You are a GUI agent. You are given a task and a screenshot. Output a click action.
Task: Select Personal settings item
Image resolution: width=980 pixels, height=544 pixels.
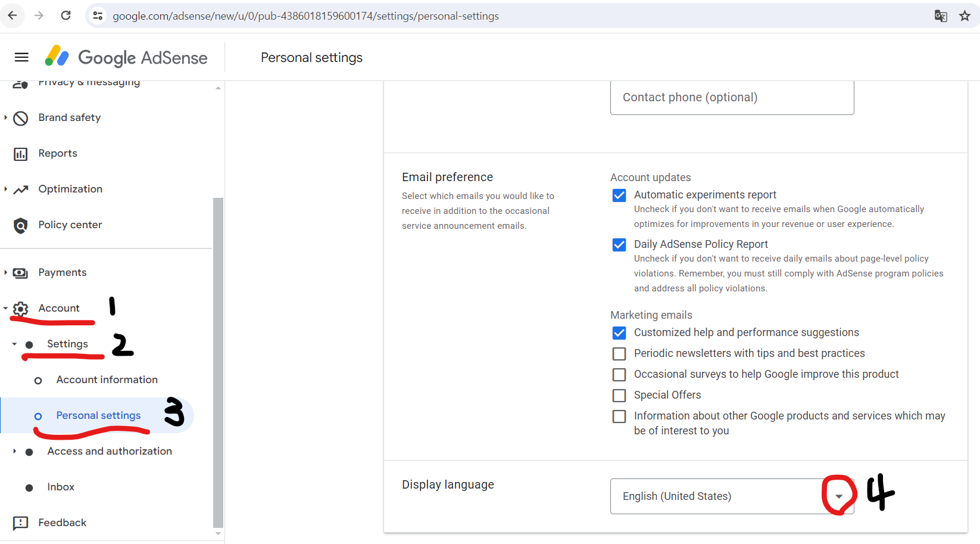99,415
